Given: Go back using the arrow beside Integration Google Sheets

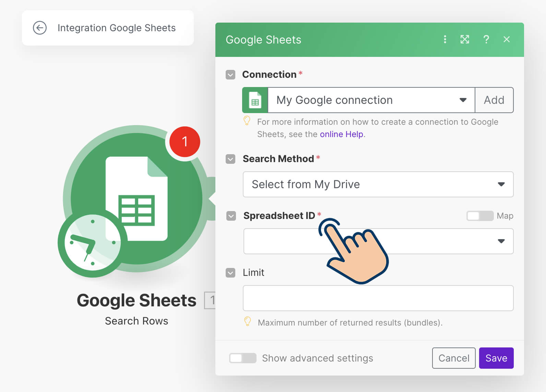Looking at the screenshot, I should coord(40,28).
